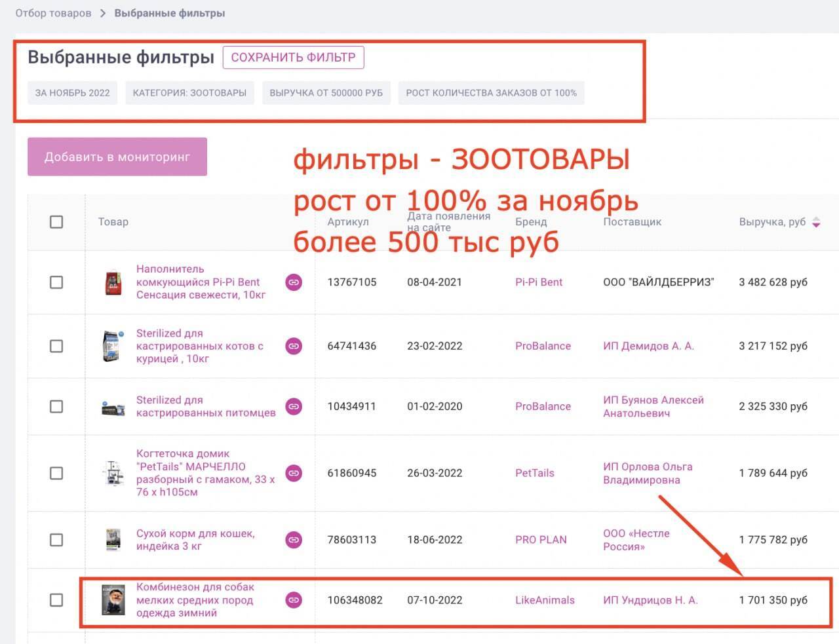The height and width of the screenshot is (644, 839).
Task: Click article number 61860945
Action: pos(352,473)
